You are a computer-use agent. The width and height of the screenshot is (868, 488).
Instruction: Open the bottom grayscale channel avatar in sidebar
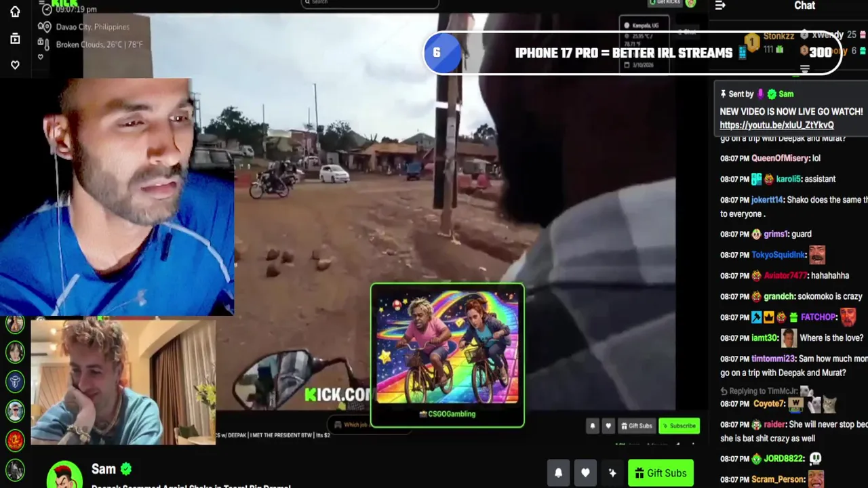(x=15, y=470)
